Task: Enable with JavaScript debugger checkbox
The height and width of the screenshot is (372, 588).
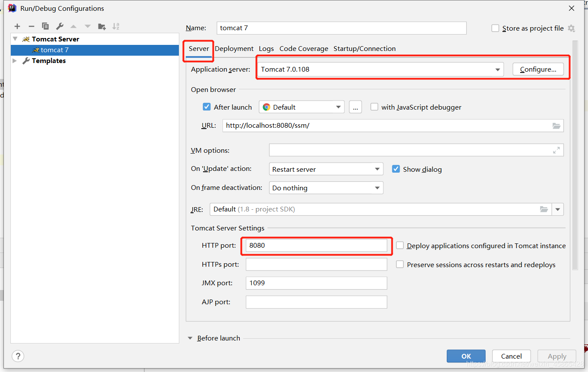Action: pos(374,107)
